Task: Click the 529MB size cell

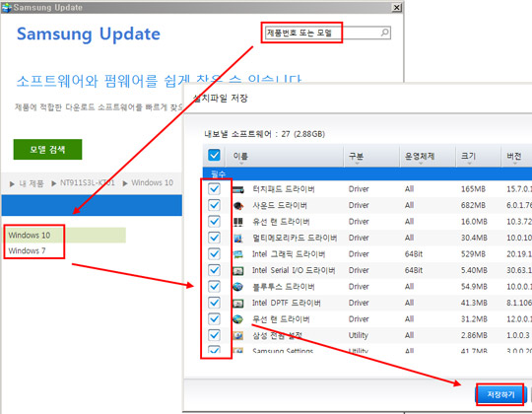Action: pyautogui.click(x=473, y=254)
